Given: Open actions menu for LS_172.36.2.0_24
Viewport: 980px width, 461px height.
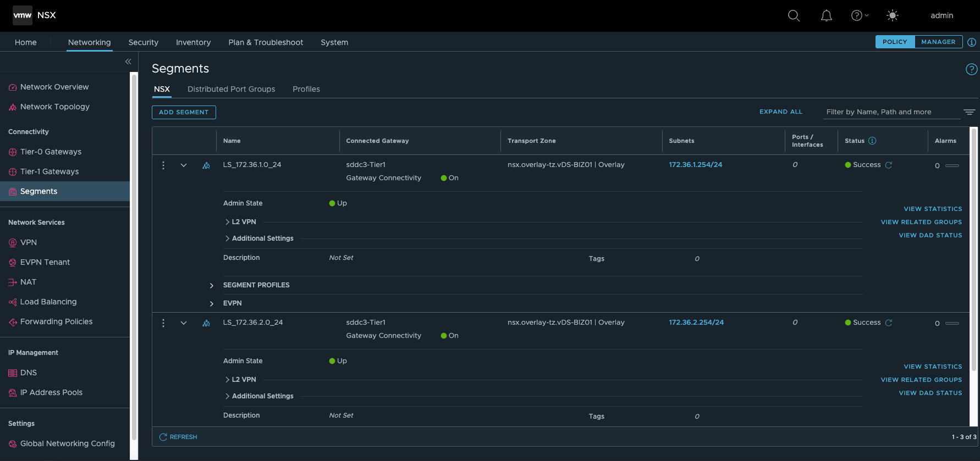Looking at the screenshot, I should click(x=163, y=323).
